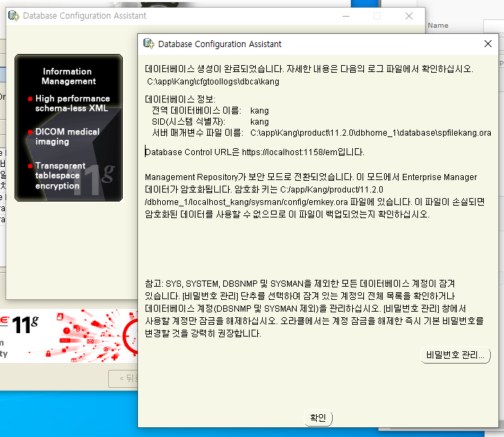
Task: Open 비밀번호 관리 password management
Action: (x=455, y=355)
